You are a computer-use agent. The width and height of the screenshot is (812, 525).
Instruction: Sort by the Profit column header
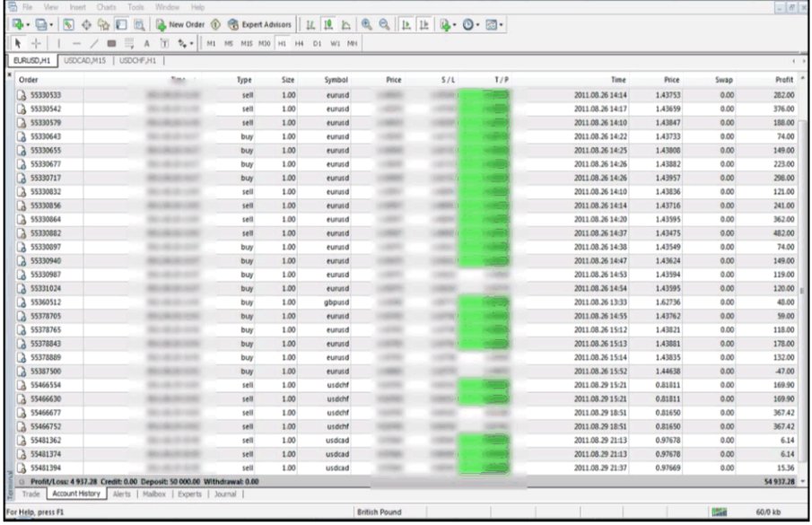point(784,80)
